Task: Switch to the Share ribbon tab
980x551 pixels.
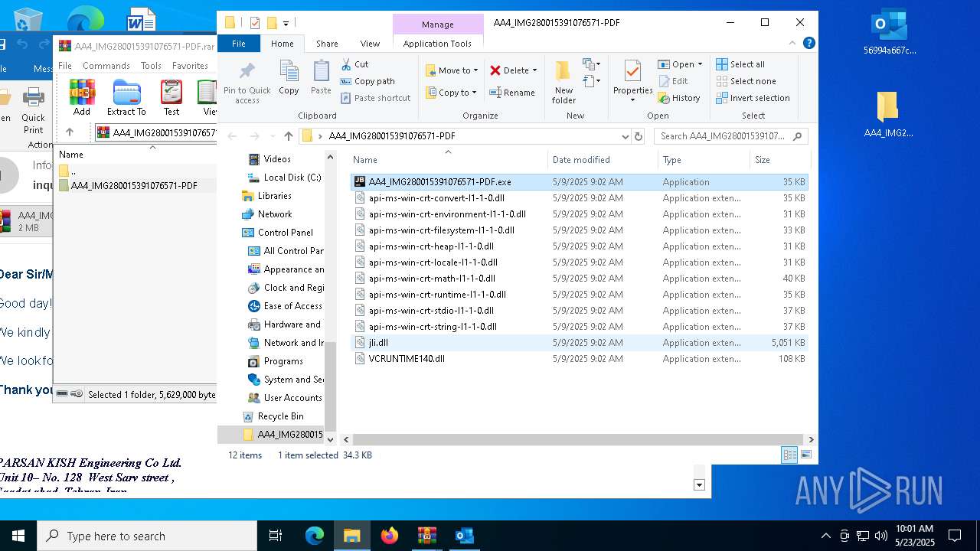Action: pyautogui.click(x=327, y=44)
